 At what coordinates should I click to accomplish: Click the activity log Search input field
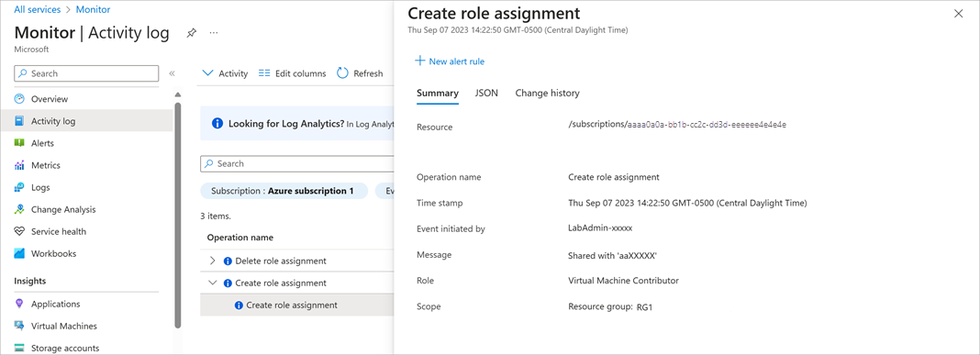(297, 164)
